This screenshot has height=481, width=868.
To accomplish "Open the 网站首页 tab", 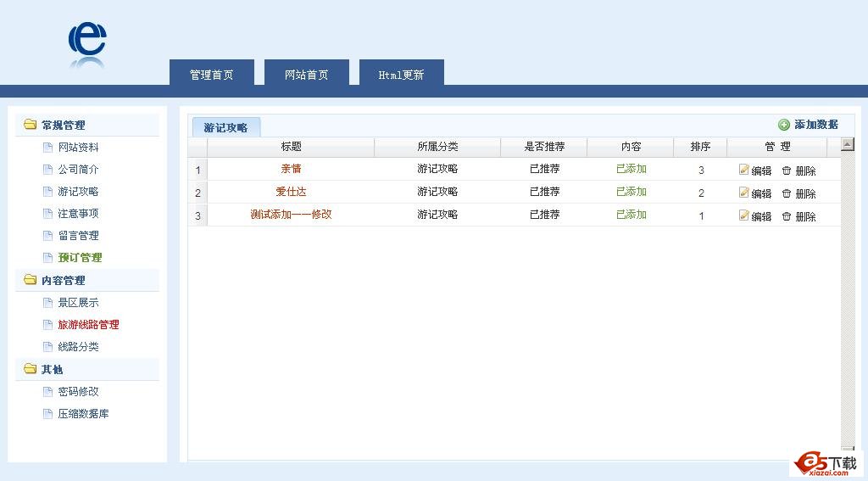I will pyautogui.click(x=307, y=73).
